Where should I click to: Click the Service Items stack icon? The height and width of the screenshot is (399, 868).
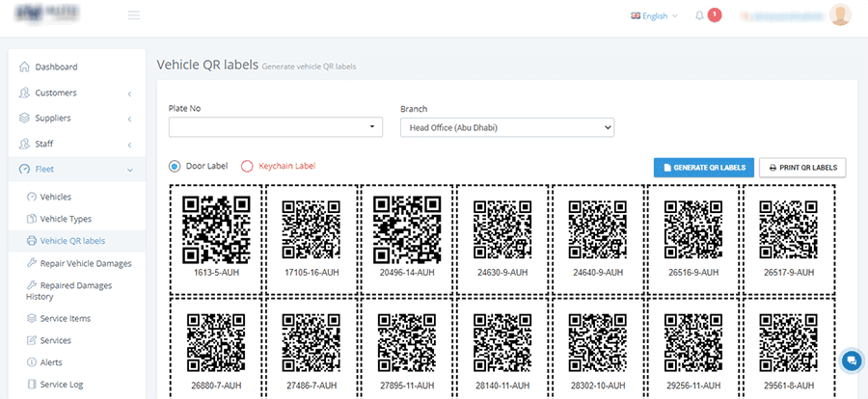(x=31, y=318)
